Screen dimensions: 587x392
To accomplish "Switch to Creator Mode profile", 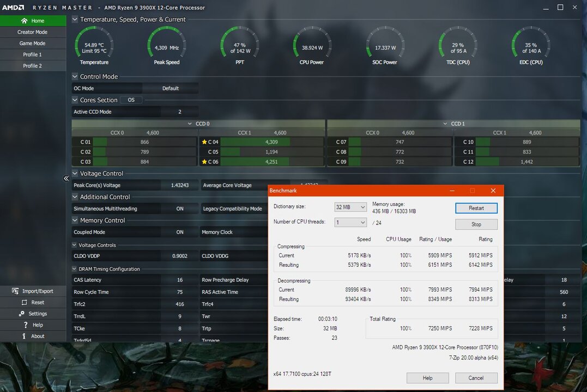I will [32, 32].
